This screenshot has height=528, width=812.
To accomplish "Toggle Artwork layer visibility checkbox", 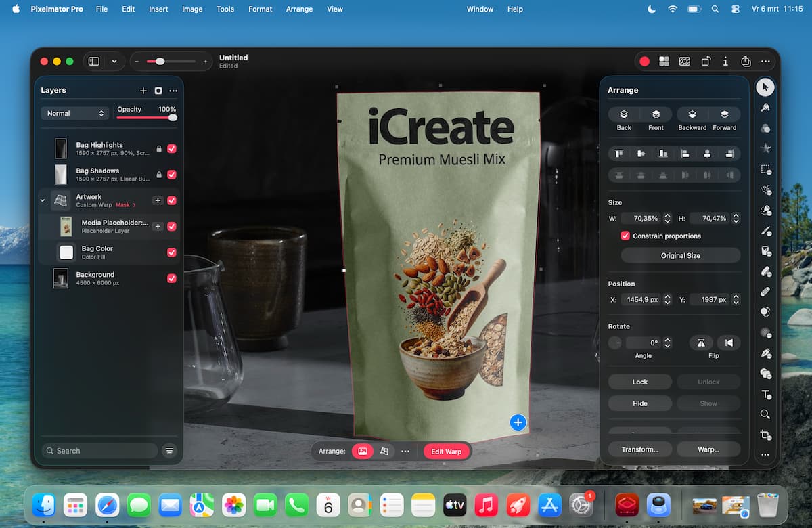I will (172, 200).
